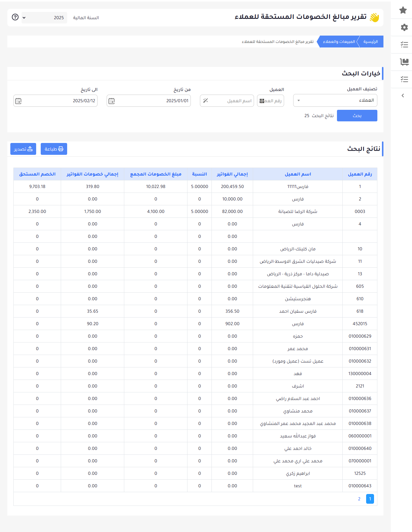Click the تصدير export button
The height and width of the screenshot is (532, 412).
click(23, 149)
